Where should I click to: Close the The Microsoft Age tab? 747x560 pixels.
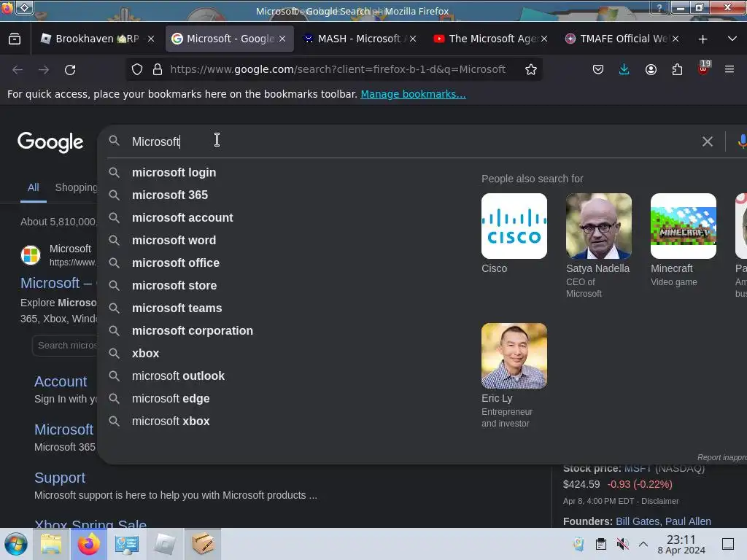pyautogui.click(x=544, y=39)
